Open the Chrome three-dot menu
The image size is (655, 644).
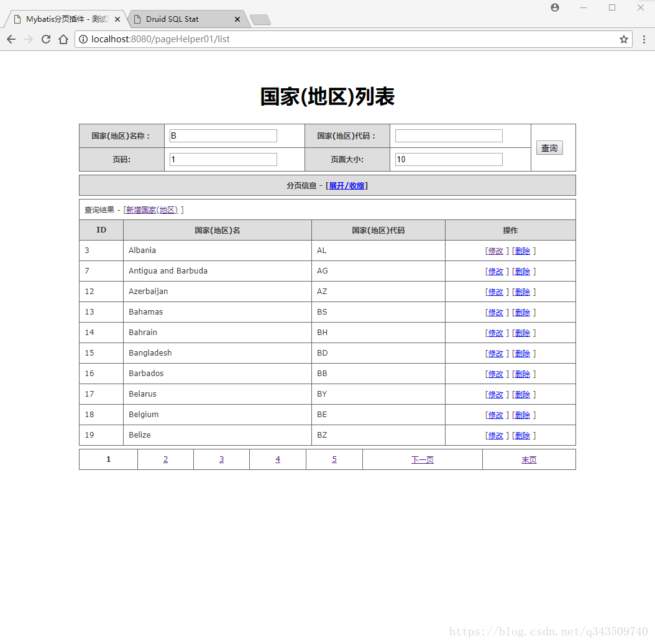point(644,39)
